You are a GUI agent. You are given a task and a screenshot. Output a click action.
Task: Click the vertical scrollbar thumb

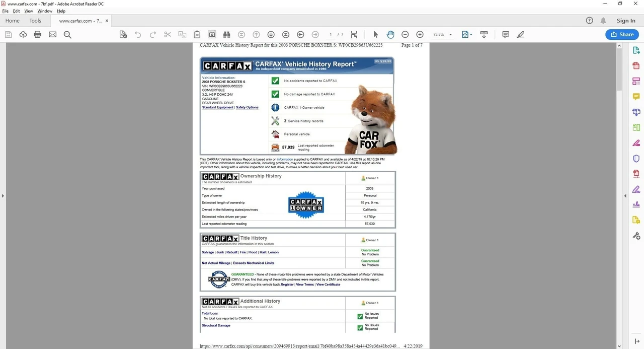pos(620,71)
